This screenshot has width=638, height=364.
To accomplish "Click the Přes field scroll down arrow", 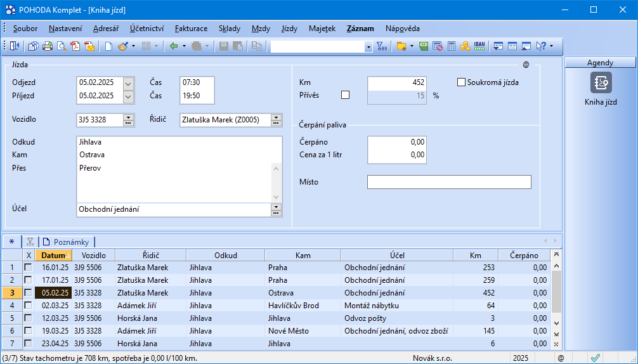I will pos(277,197).
